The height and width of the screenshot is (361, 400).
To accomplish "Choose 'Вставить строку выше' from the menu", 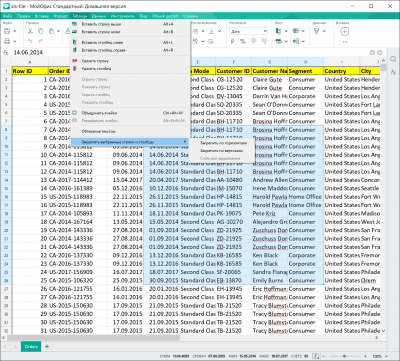I will (130, 24).
